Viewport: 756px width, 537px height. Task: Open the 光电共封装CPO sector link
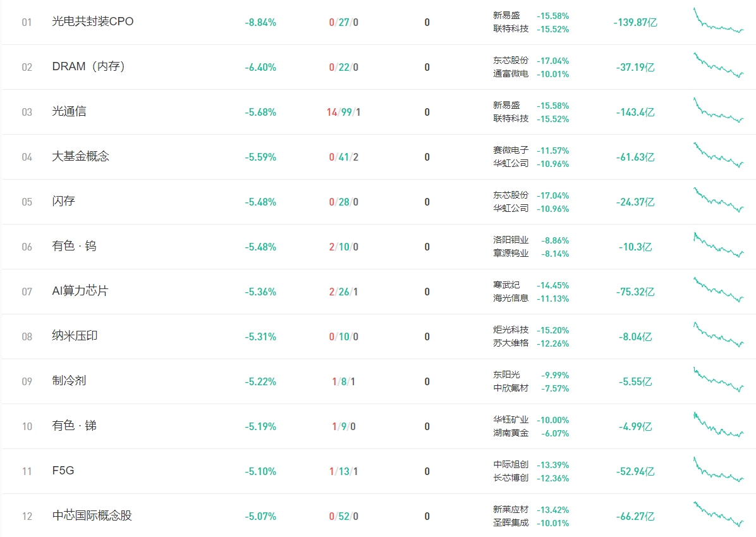[x=93, y=22]
